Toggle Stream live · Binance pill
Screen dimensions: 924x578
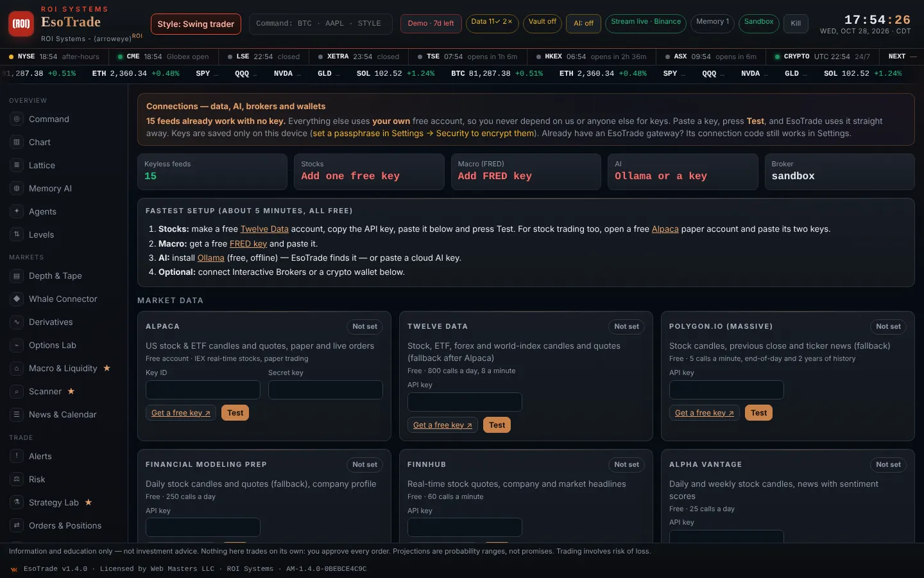(x=646, y=23)
